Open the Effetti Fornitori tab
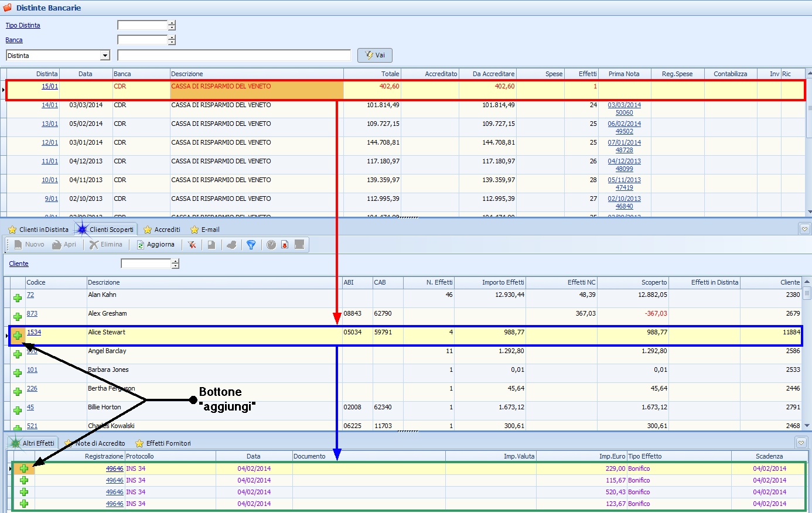Image resolution: width=812 pixels, height=513 pixels. click(163, 443)
